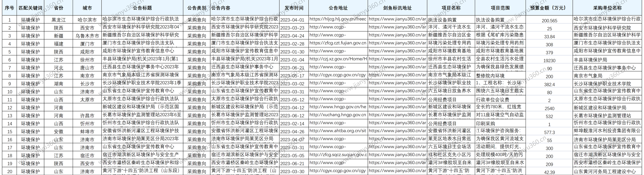This screenshot has width=644, height=175.
Task: Click the 省份 column header
Action: (x=59, y=8)
